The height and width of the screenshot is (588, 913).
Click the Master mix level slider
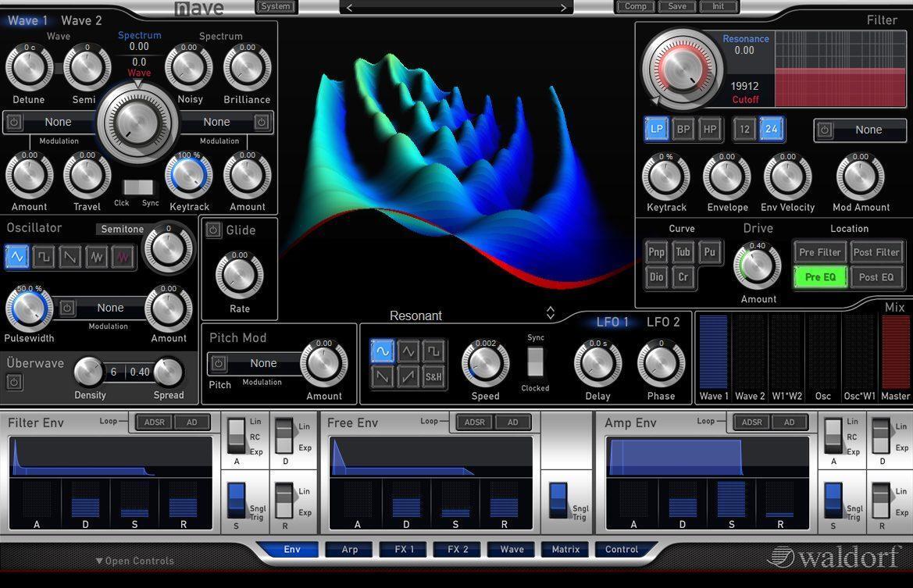tap(895, 351)
